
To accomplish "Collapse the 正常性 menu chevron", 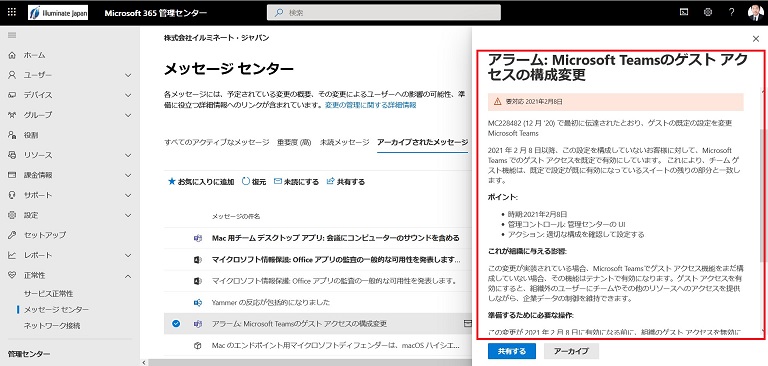I will point(128,276).
